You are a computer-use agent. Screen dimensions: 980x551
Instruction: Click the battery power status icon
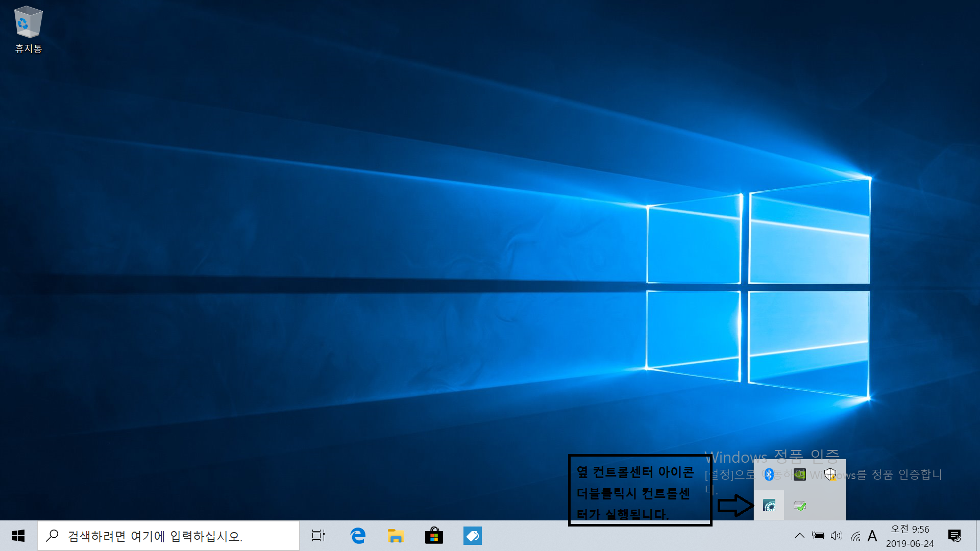[x=818, y=536]
